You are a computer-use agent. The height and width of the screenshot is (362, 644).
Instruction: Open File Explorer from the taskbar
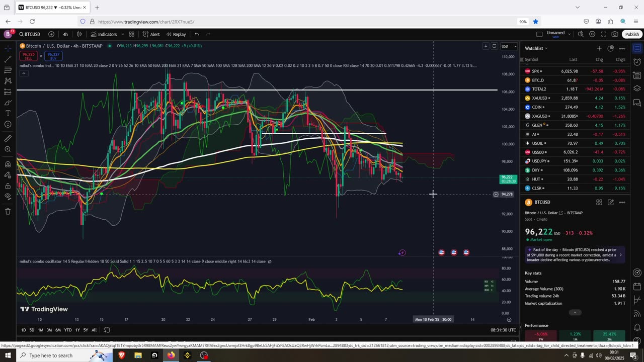(x=138, y=355)
